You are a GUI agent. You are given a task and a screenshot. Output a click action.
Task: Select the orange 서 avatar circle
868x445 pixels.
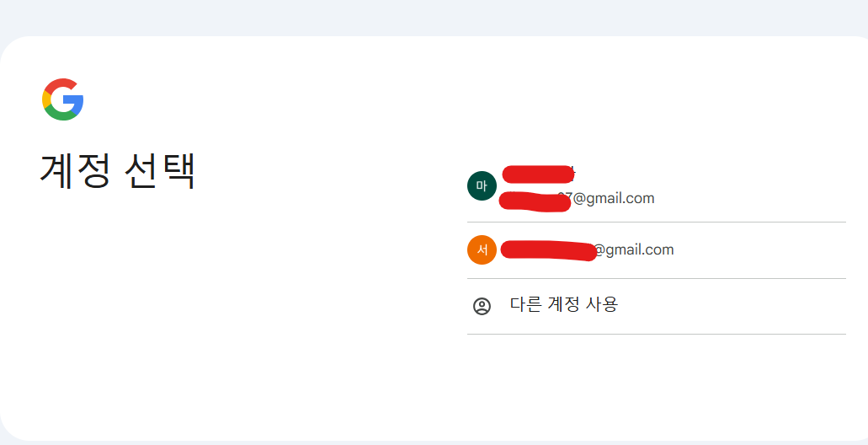(482, 250)
